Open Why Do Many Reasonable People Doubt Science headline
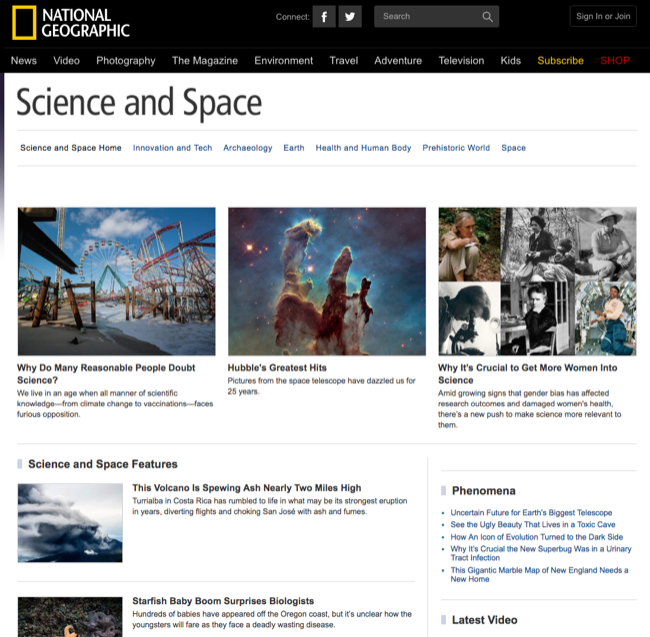Screen dimensions: 650x637 106,374
